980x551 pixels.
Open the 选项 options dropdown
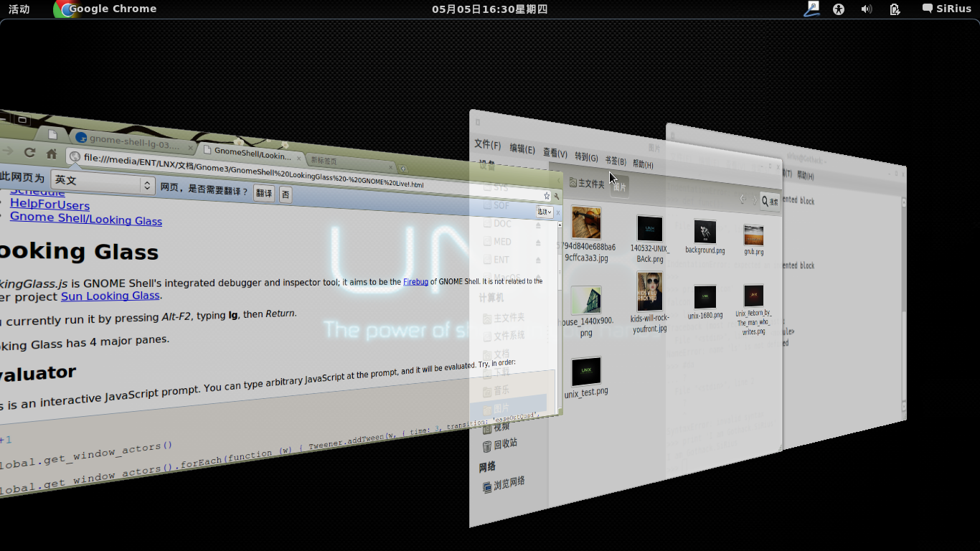(x=545, y=212)
